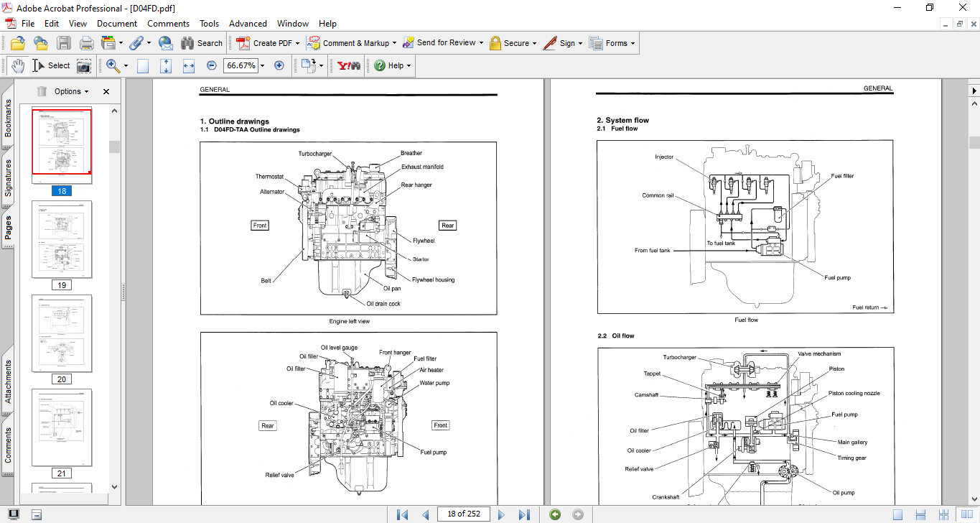Click the Save floppy disk icon
980x523 pixels.
point(64,43)
